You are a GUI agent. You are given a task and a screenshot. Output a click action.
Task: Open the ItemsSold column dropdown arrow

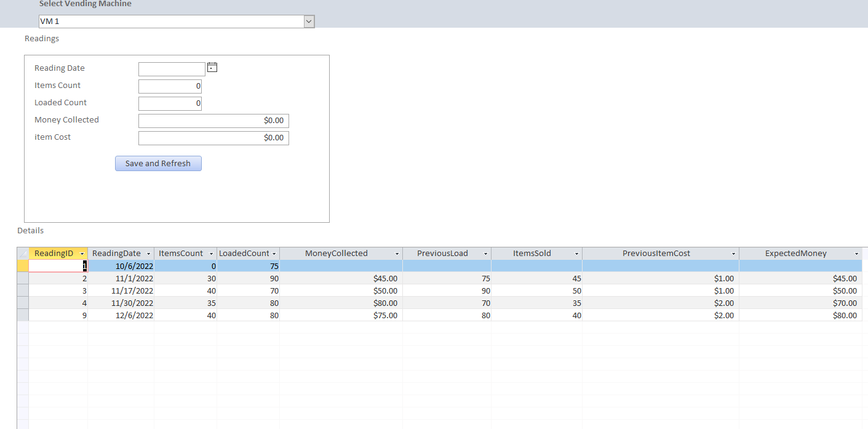tap(577, 254)
